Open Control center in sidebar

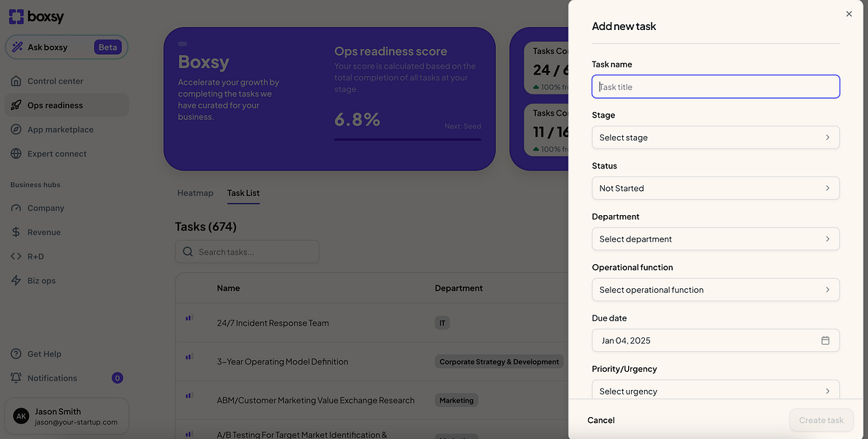67,80
